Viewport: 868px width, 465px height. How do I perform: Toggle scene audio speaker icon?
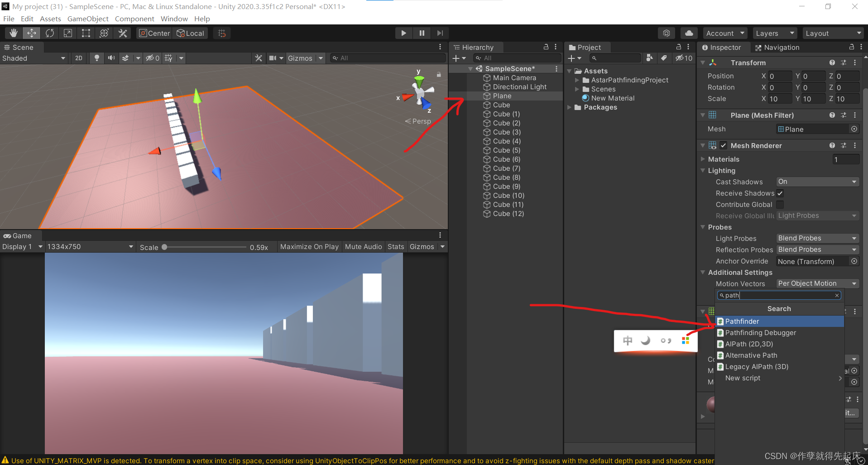point(111,58)
